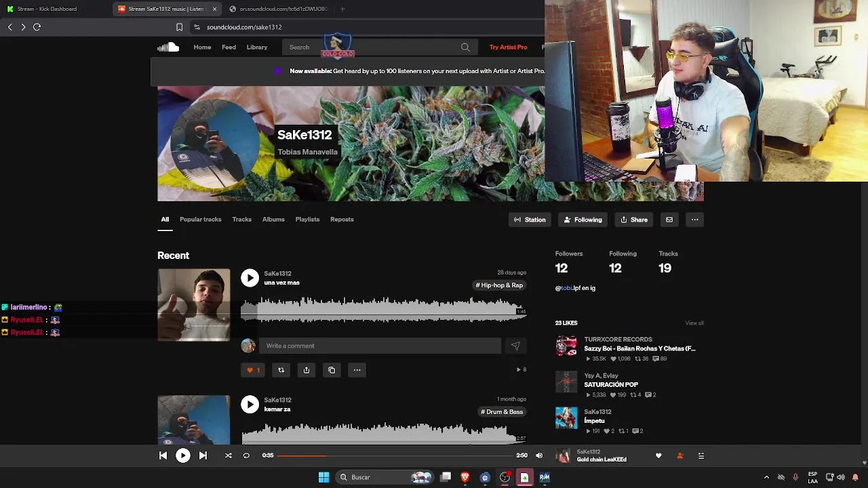Open the Hip-hop & Rap tag
This screenshot has width=868, height=488.
click(499, 285)
